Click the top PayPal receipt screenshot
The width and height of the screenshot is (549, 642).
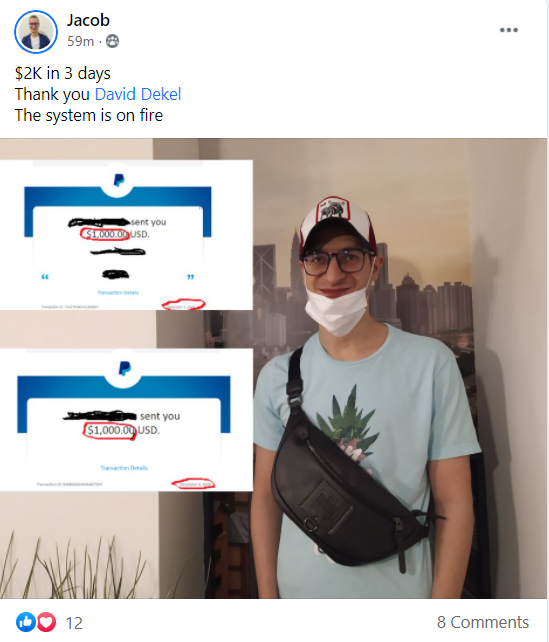pyautogui.click(x=126, y=235)
